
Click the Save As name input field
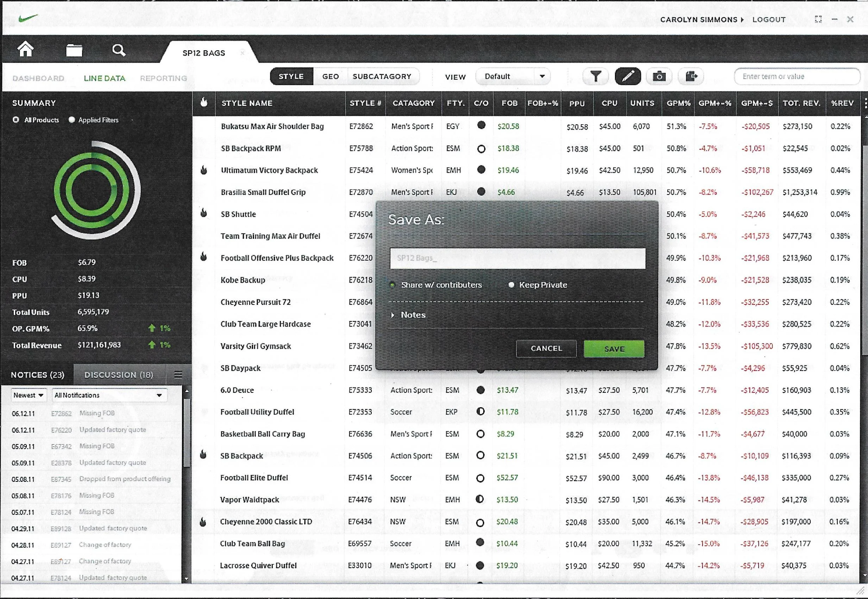click(517, 258)
